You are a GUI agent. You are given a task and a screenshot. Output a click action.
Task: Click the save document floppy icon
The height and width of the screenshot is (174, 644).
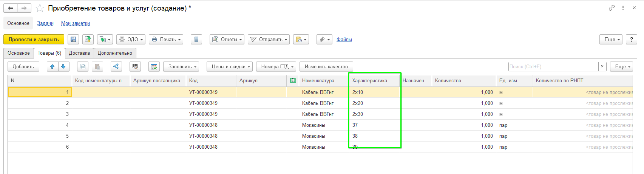pos(73,39)
